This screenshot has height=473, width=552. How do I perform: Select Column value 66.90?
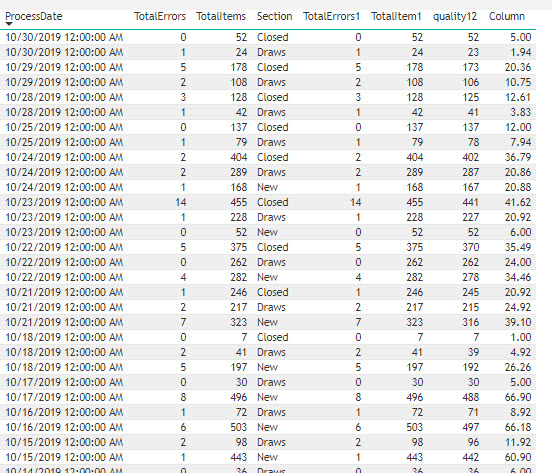coord(518,397)
